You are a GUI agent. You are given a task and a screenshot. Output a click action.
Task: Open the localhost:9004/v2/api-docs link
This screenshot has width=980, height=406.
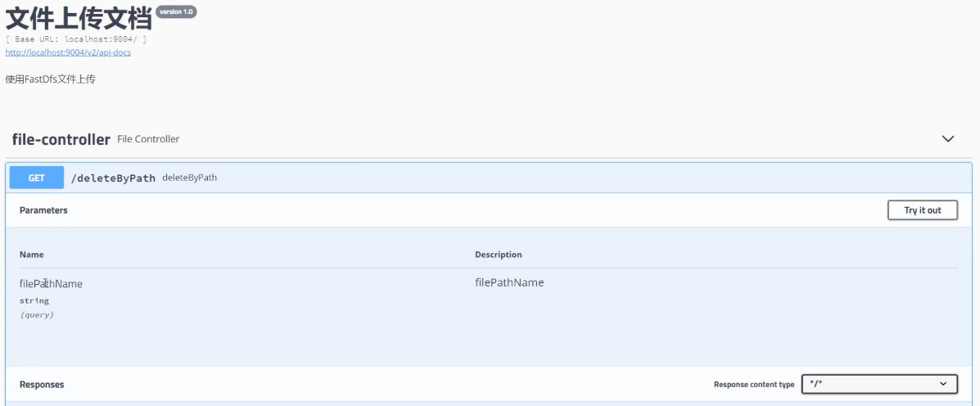pos(68,52)
